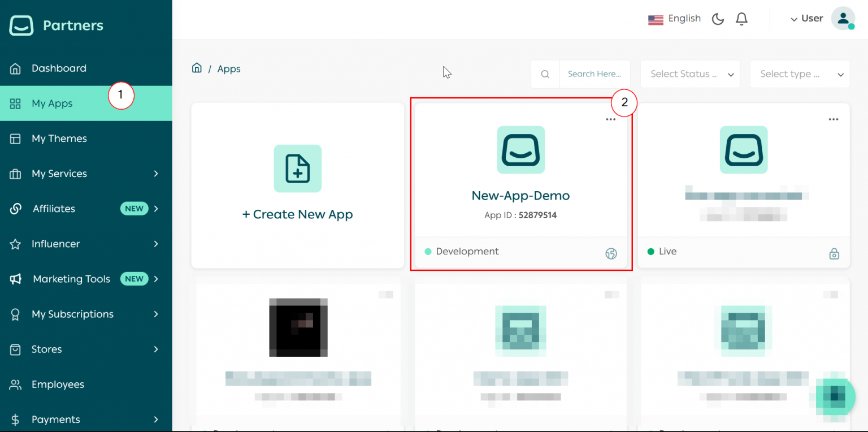Click the Influencer star icon
The height and width of the screenshot is (432, 868).
15,244
